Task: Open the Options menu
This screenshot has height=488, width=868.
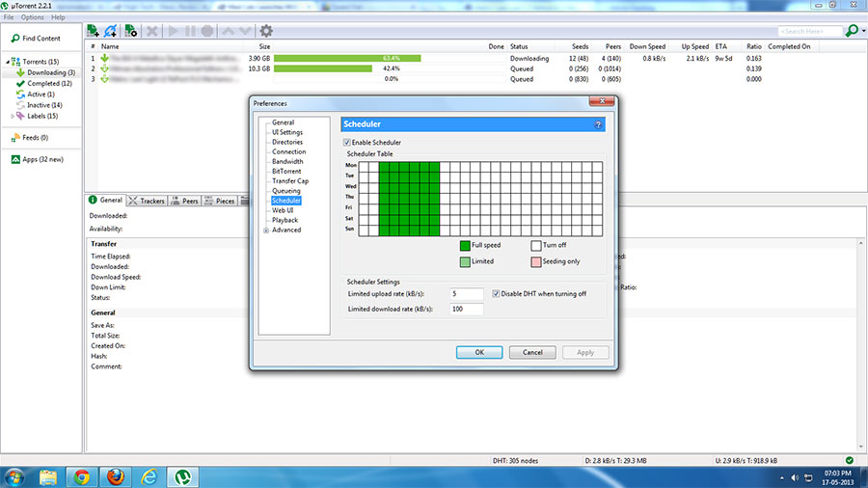Action: (x=32, y=17)
